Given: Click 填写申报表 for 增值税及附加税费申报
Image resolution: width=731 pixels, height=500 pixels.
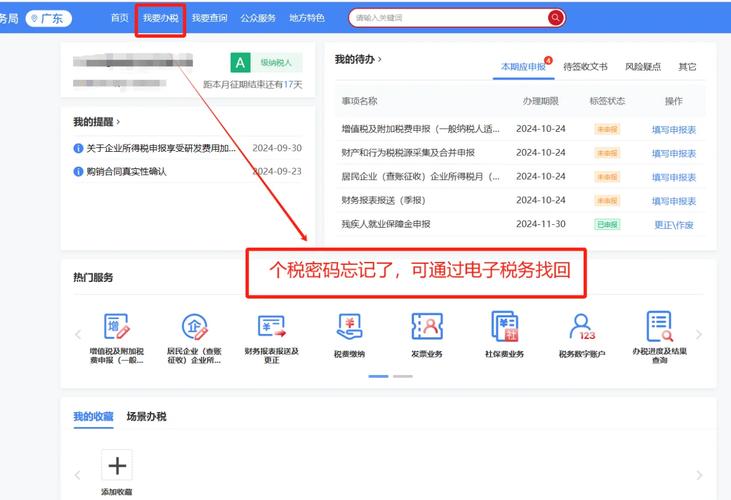Looking at the screenshot, I should (673, 129).
